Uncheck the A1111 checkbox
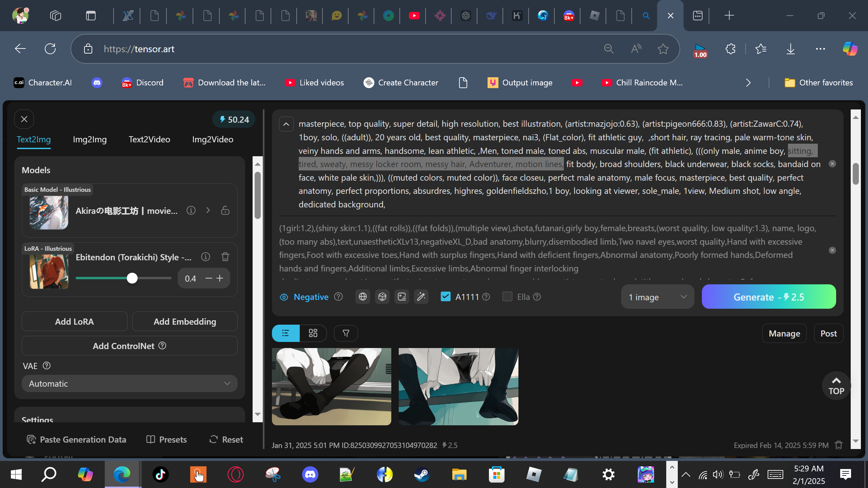Screen dimensions: 868x488 [445, 297]
